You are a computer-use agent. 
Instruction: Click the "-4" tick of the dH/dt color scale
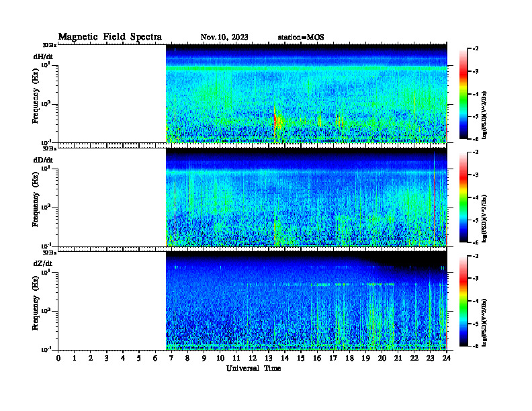pyautogui.click(x=476, y=94)
